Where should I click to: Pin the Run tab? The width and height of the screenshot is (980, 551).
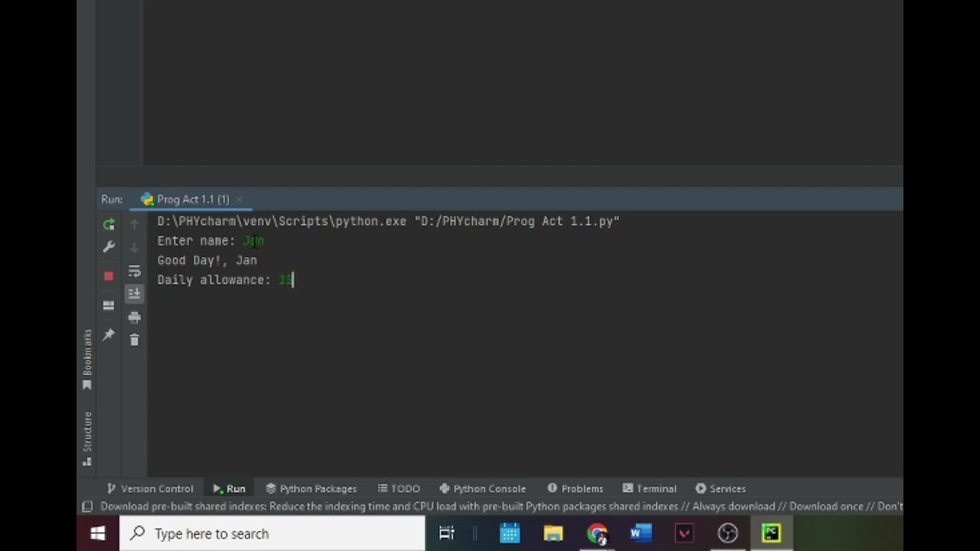pyautogui.click(x=109, y=334)
